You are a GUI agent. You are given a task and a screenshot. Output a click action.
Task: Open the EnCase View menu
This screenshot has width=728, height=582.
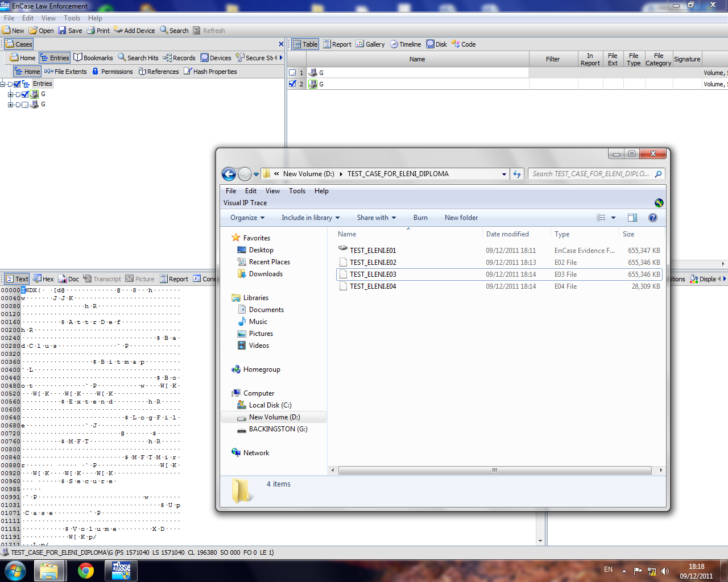click(x=48, y=18)
